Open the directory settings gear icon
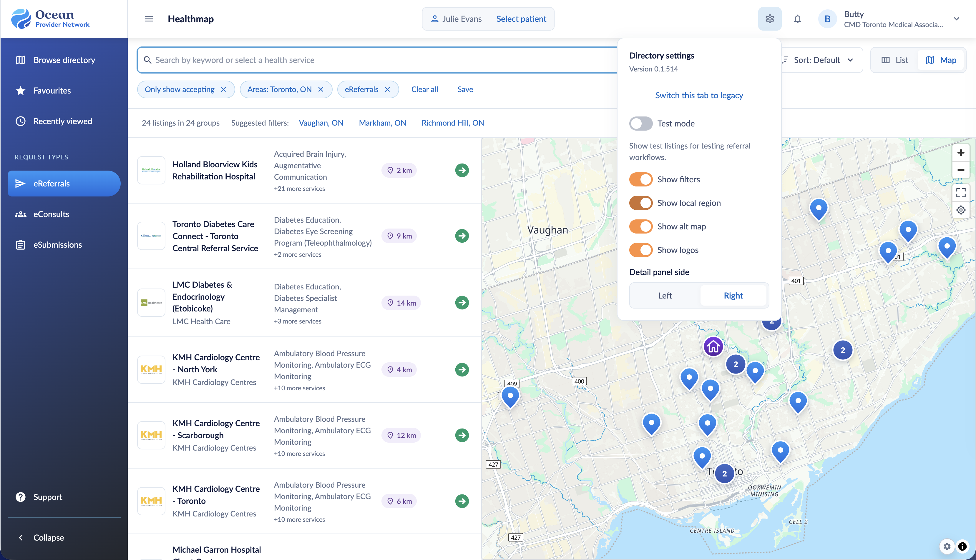 tap(770, 19)
